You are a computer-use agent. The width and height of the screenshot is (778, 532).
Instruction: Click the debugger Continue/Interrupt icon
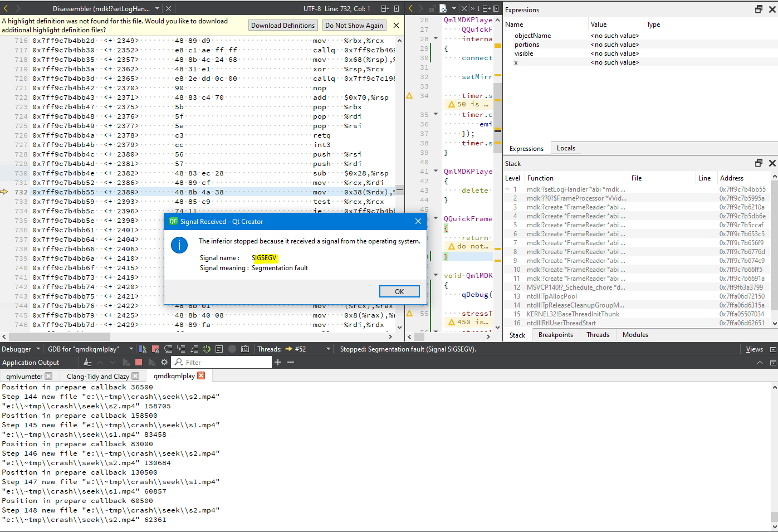[x=143, y=349]
